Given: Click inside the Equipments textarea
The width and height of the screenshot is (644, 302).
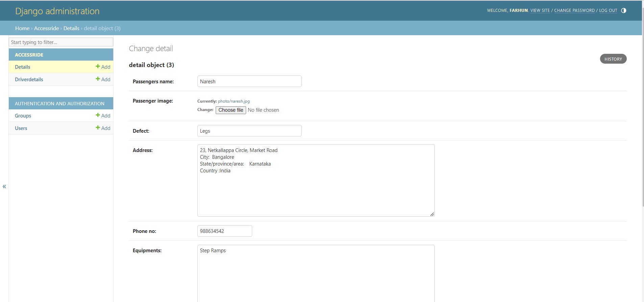Looking at the screenshot, I should 316,273.
